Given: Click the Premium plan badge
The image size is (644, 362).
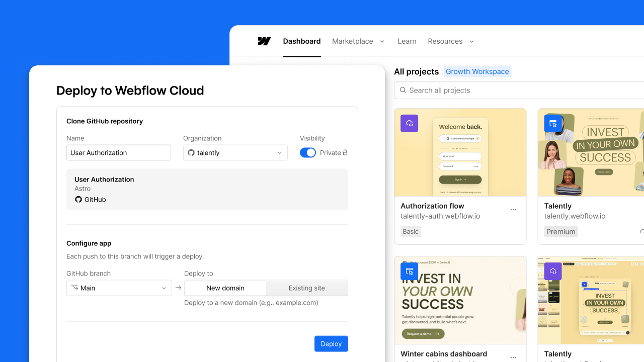Looking at the screenshot, I should click(x=561, y=232).
